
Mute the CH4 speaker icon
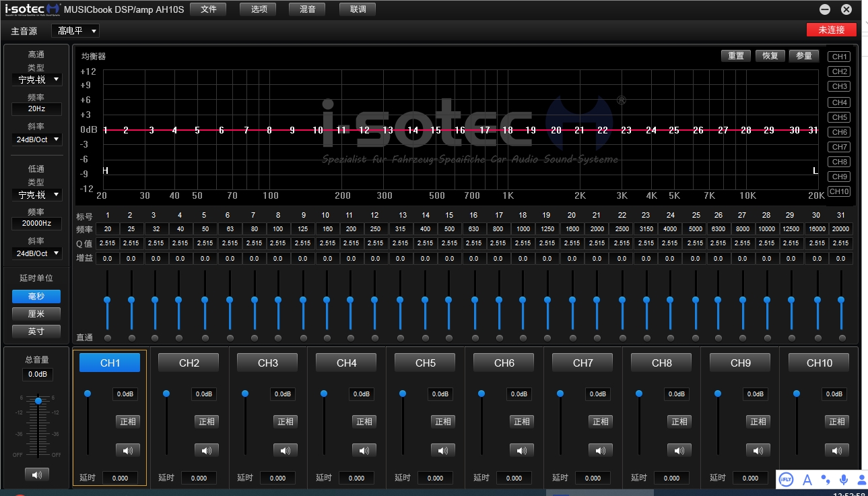(x=364, y=450)
